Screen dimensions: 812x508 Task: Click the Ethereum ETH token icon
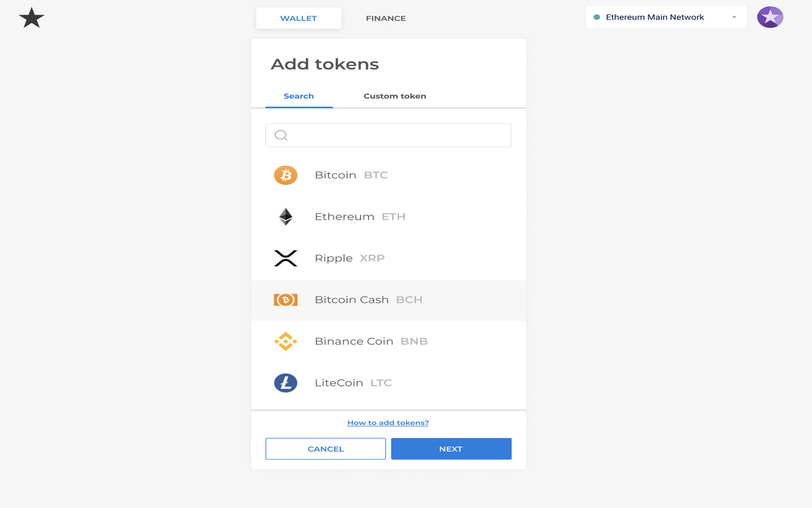pyautogui.click(x=285, y=216)
